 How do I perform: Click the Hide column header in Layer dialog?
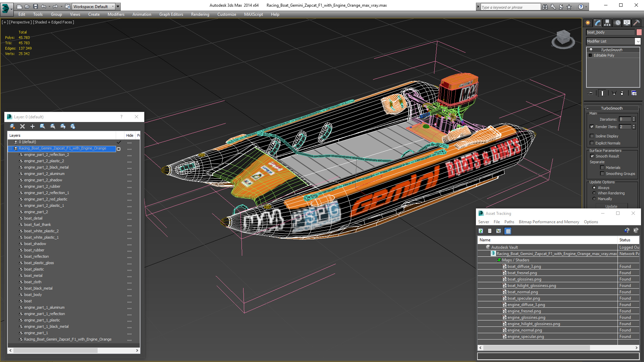pos(130,135)
